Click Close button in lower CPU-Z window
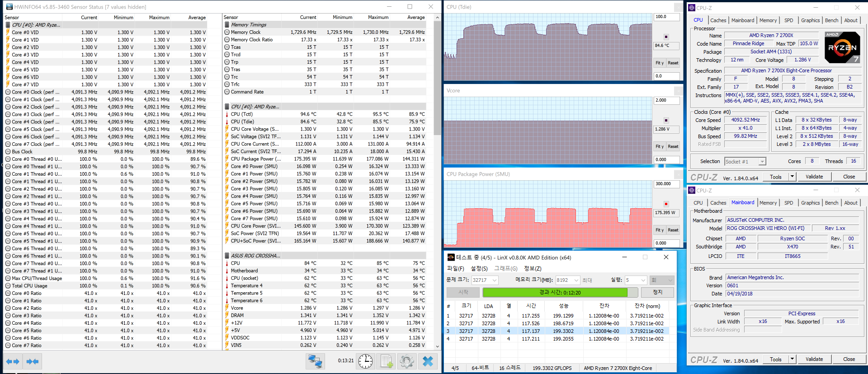The height and width of the screenshot is (374, 868). point(849,359)
